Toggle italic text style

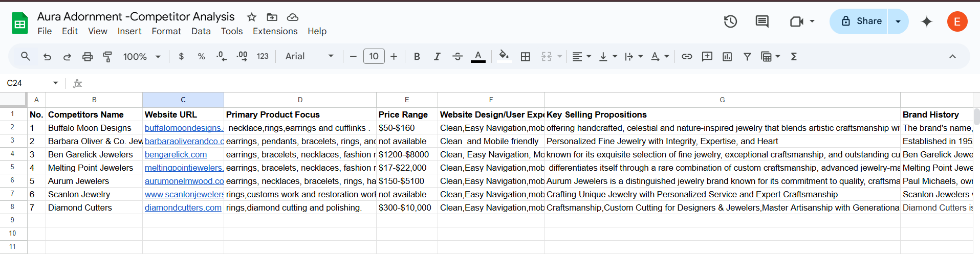coord(437,57)
